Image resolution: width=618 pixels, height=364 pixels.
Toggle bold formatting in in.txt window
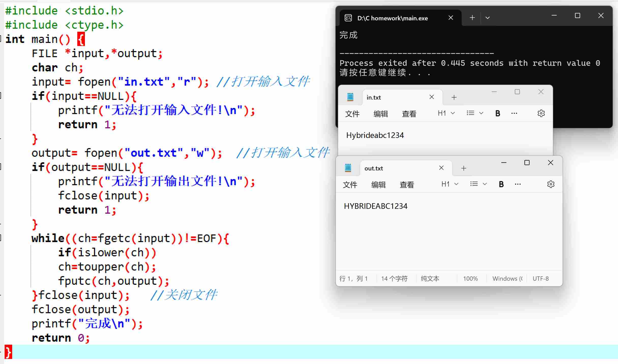498,113
